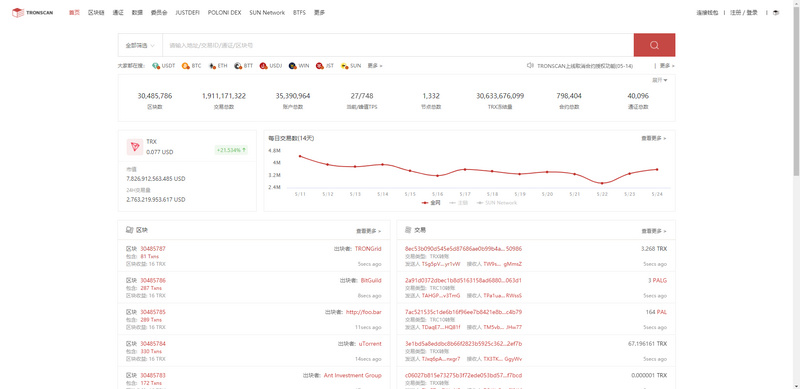Open the JUSTDEFI menu item
This screenshot has height=389, width=800.
tap(187, 13)
